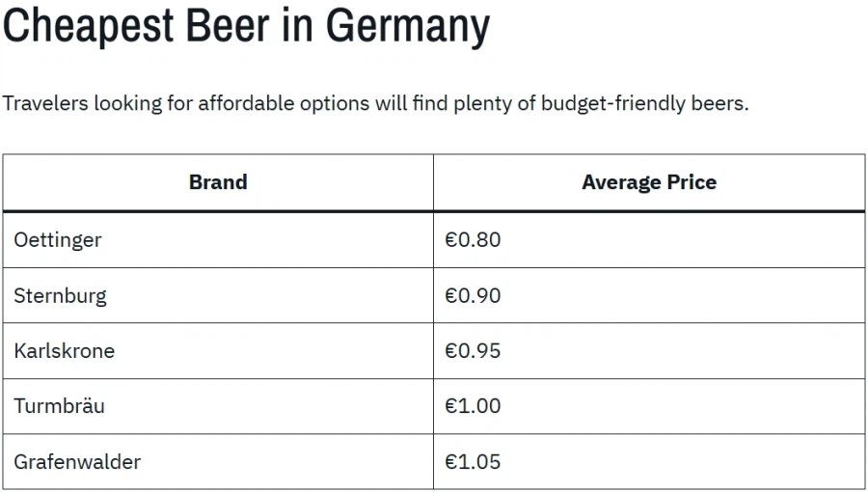This screenshot has width=868, height=492.
Task: Click the Average Price column header
Action: pyautogui.click(x=649, y=182)
